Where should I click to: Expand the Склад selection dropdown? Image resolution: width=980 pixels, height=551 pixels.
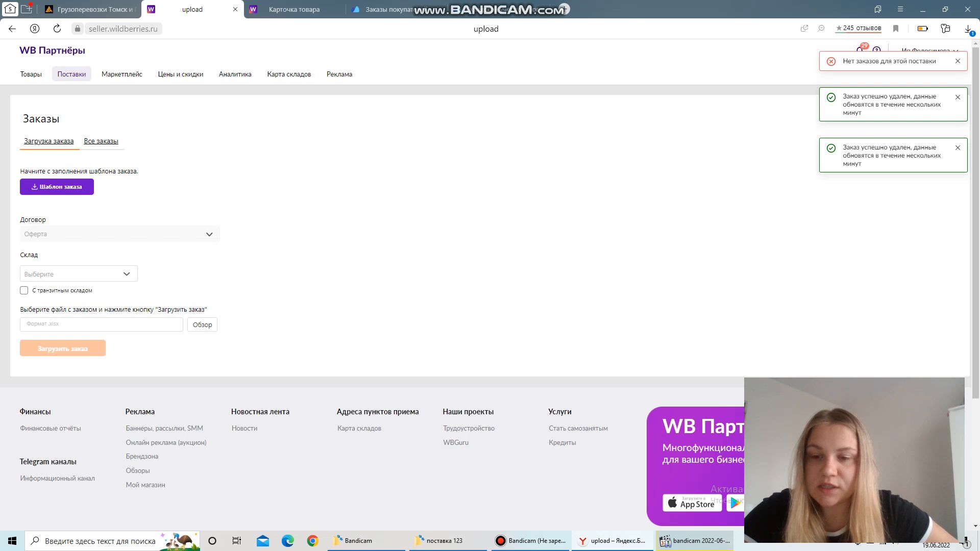[x=78, y=274]
